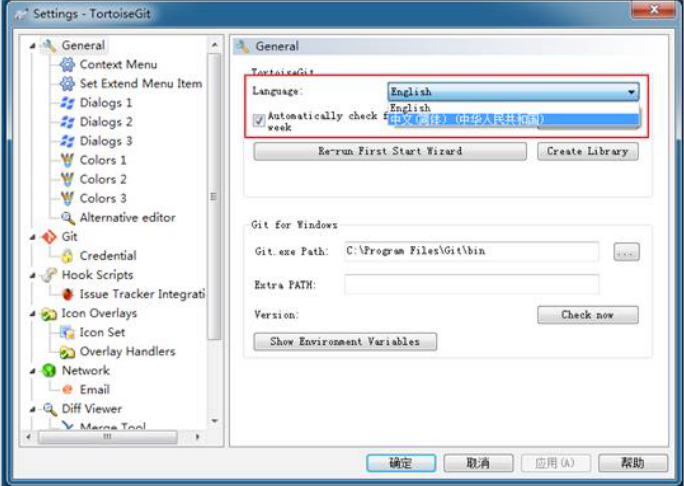
Task: Click into the Git.exe Path field
Action: pyautogui.click(x=471, y=251)
